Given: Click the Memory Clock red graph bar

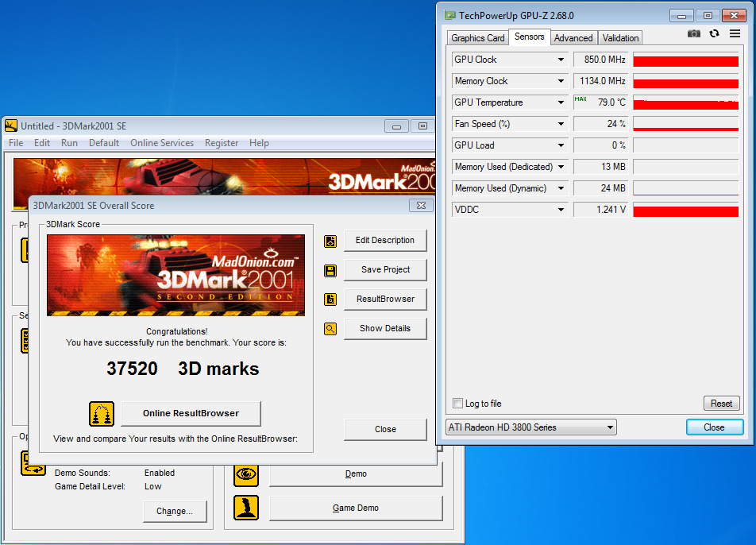Looking at the screenshot, I should pyautogui.click(x=685, y=82).
